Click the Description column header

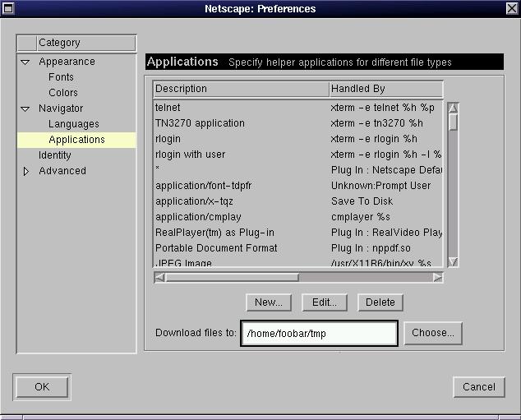(242, 89)
